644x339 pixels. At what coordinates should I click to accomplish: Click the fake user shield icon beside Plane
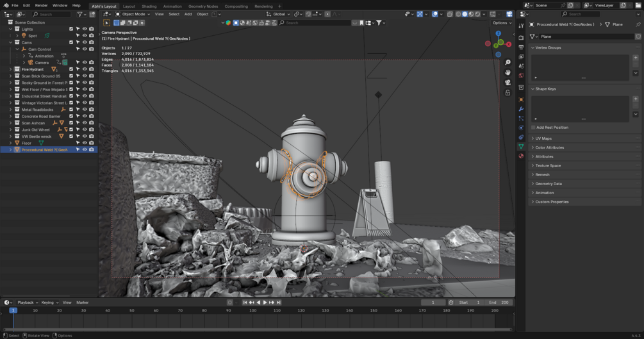click(x=638, y=37)
